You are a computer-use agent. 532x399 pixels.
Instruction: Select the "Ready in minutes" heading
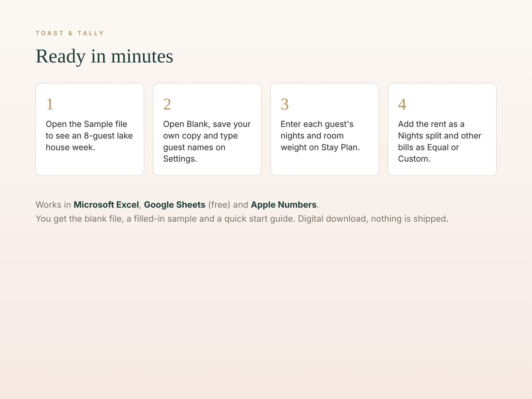coord(104,56)
